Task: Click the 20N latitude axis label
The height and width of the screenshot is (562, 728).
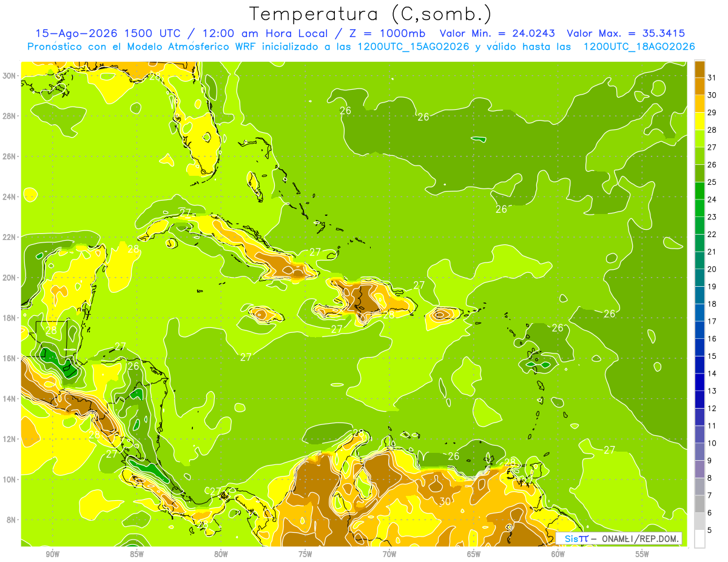Action: pyautogui.click(x=10, y=278)
